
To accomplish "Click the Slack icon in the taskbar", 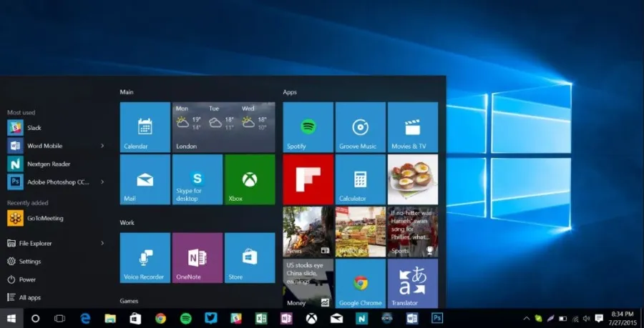I will click(235, 318).
